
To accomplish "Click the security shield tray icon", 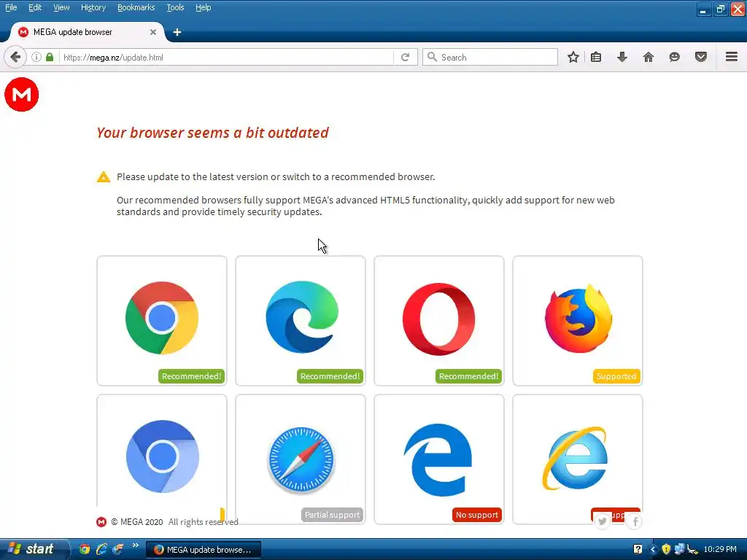I will coord(666,550).
